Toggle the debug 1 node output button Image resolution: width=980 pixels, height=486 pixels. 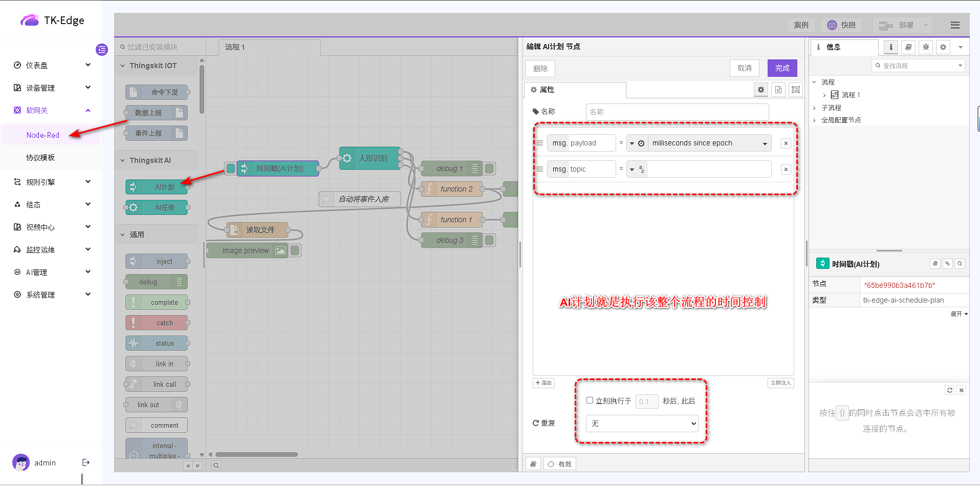(x=490, y=168)
